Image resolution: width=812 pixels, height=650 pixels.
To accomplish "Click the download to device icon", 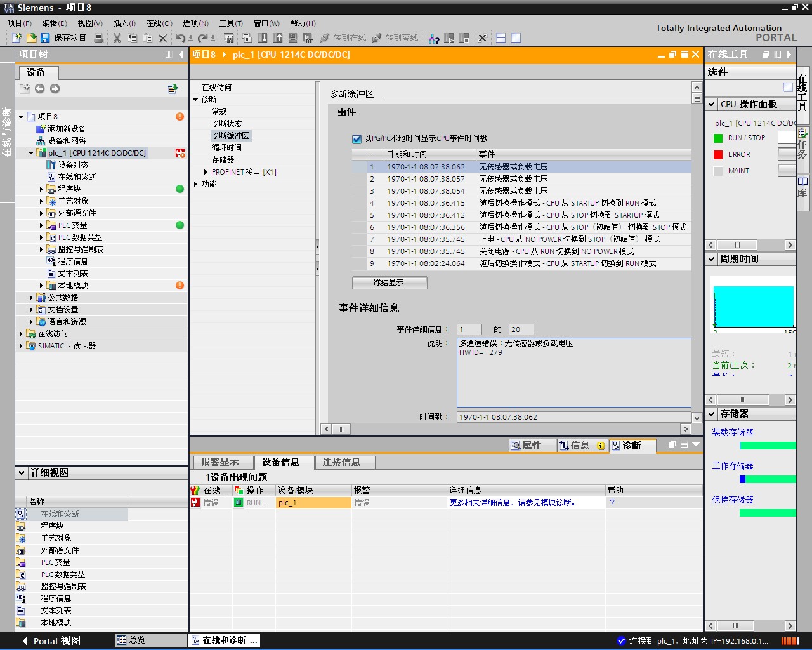I will (x=263, y=38).
